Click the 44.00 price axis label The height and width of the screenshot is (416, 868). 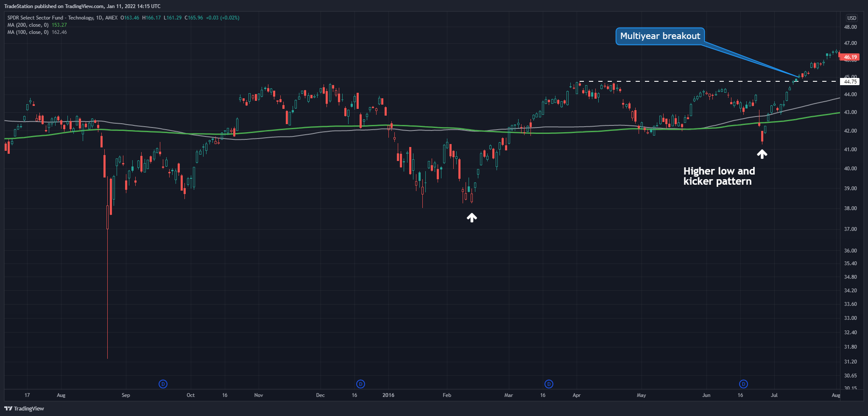850,94
